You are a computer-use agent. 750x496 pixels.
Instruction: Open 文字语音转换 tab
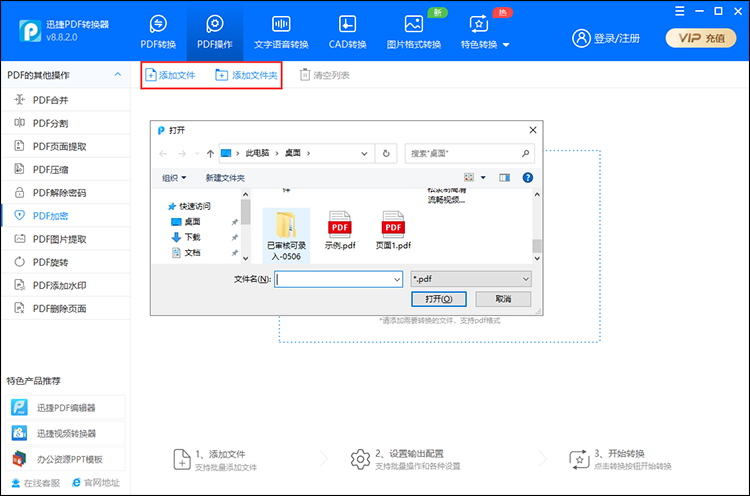click(x=281, y=33)
